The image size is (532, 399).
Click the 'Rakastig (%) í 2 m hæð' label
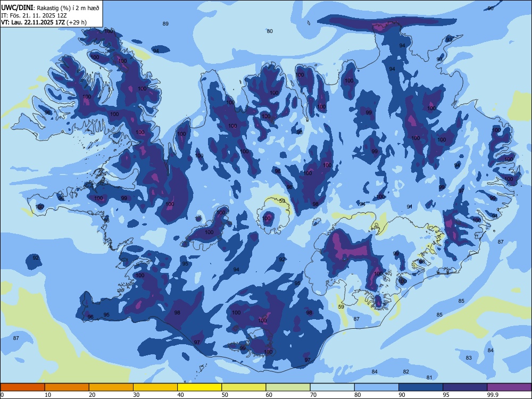[67, 8]
